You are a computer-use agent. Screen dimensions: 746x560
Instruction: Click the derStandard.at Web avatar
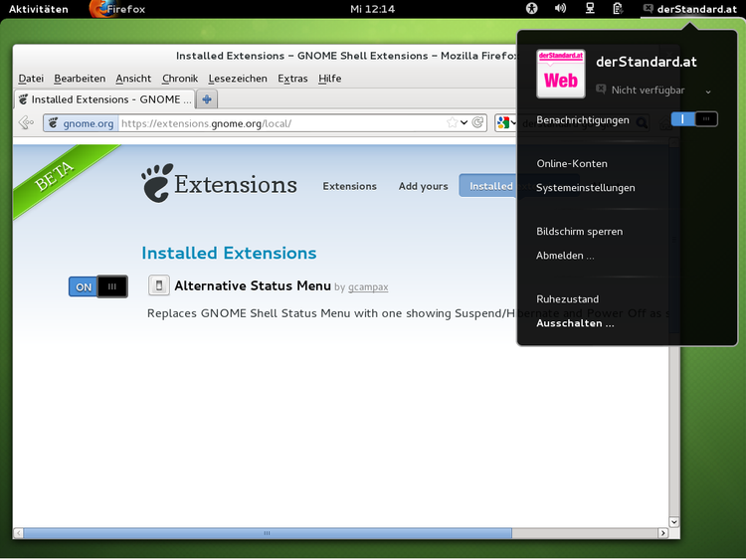[561, 74]
